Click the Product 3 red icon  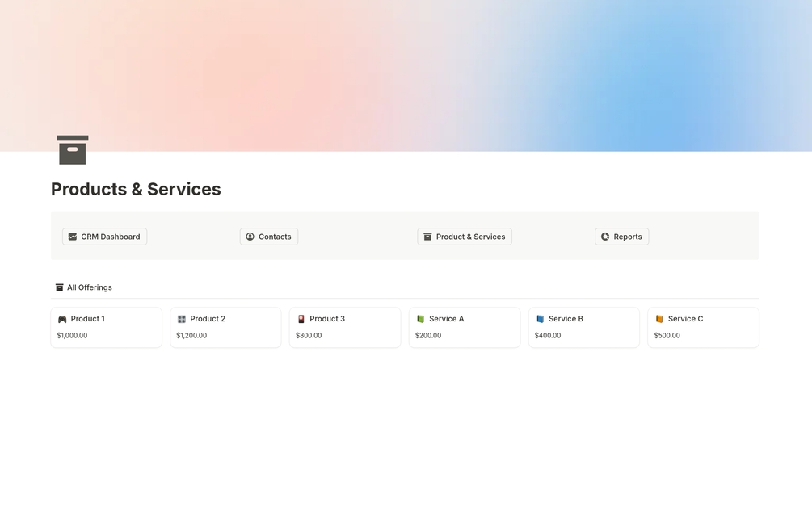[x=301, y=319]
